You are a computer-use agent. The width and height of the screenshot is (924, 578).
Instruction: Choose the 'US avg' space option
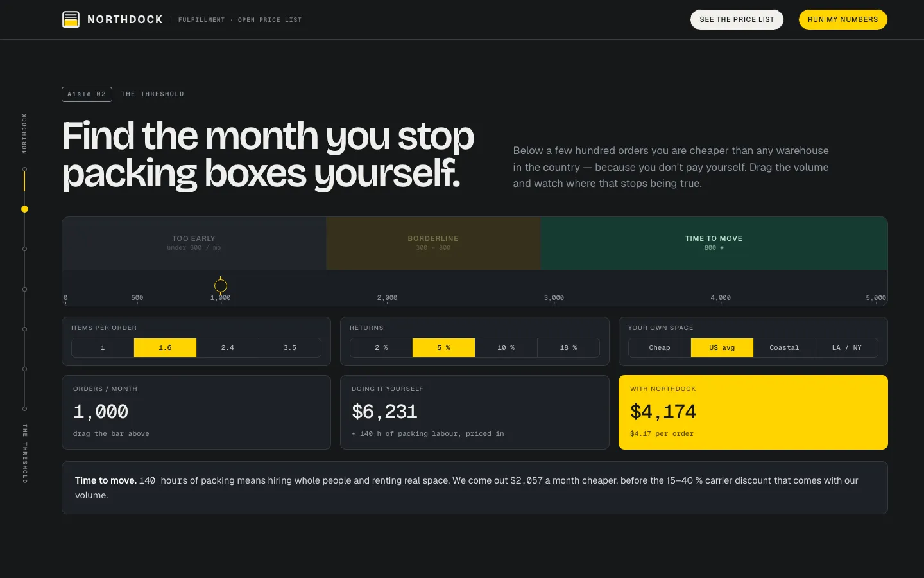(722, 347)
